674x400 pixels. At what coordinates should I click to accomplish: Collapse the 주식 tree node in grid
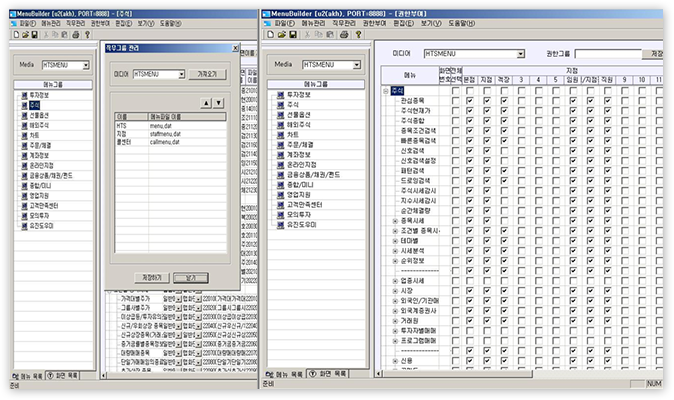[386, 91]
